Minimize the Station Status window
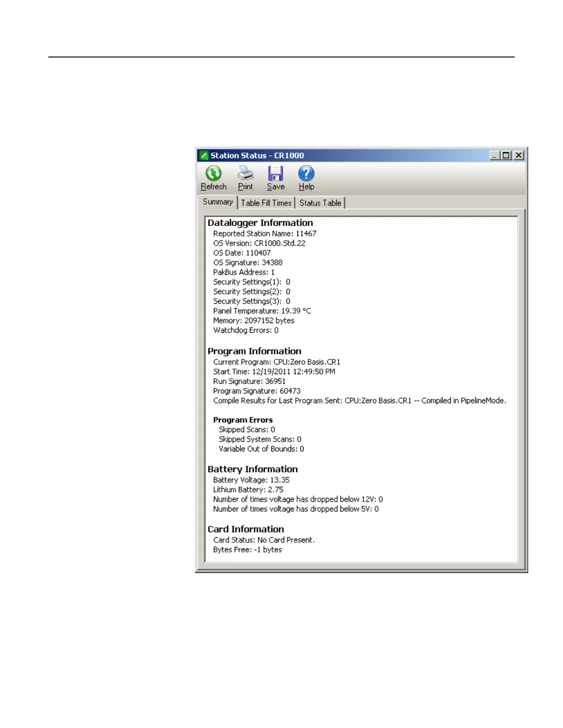This screenshot has width=563, height=728. pos(495,155)
